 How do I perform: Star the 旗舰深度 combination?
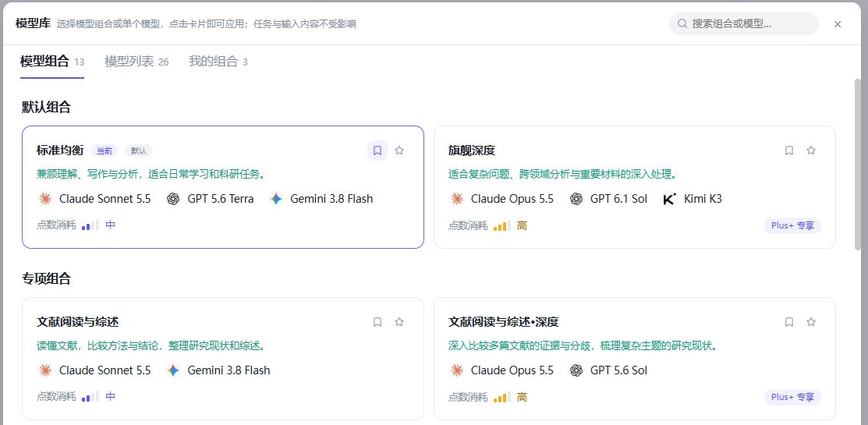811,151
